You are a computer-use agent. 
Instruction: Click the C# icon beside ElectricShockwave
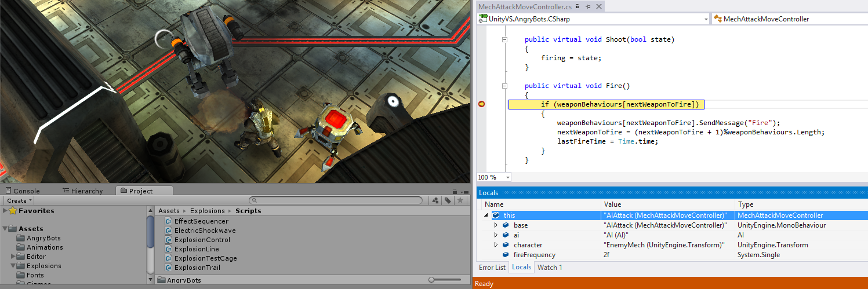(169, 231)
